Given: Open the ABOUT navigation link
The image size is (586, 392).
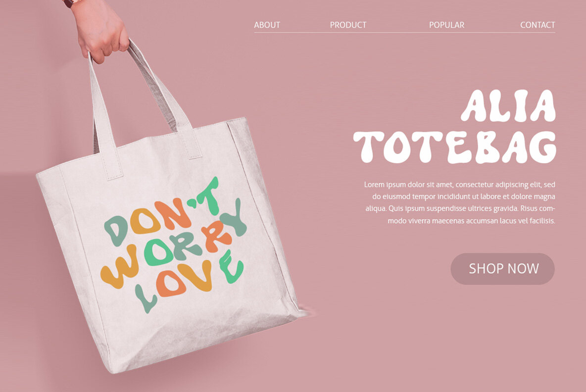Looking at the screenshot, I should [267, 25].
